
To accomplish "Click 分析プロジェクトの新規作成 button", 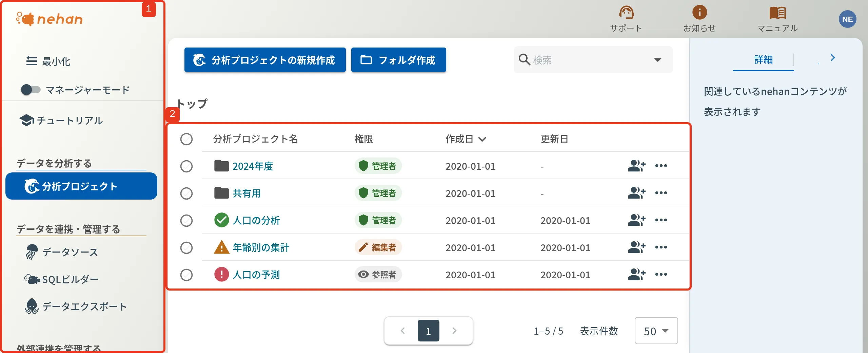I will click(x=265, y=60).
